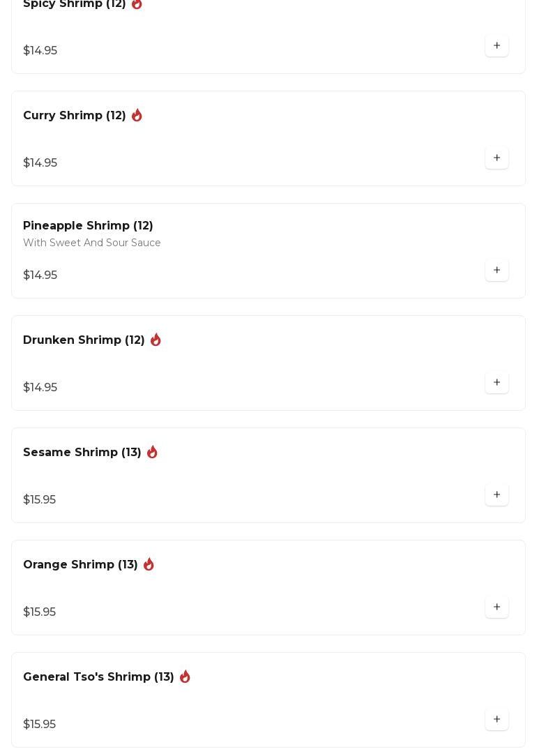The height and width of the screenshot is (756, 537).
Task: Click the $14.95 price of Pineapple Shrimp
Action: [x=40, y=275]
